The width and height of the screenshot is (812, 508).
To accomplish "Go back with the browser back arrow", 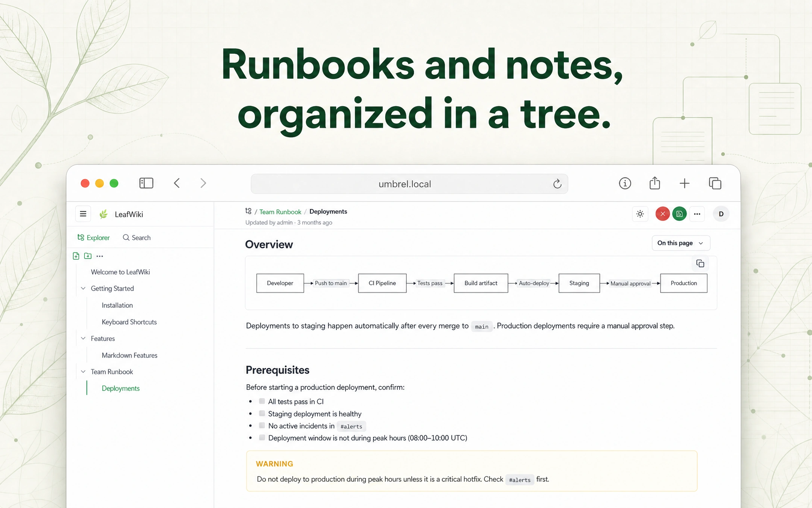I will click(177, 183).
